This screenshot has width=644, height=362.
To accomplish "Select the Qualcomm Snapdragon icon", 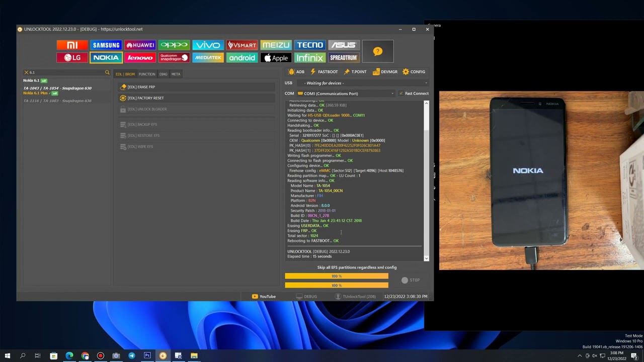I will click(x=174, y=58).
